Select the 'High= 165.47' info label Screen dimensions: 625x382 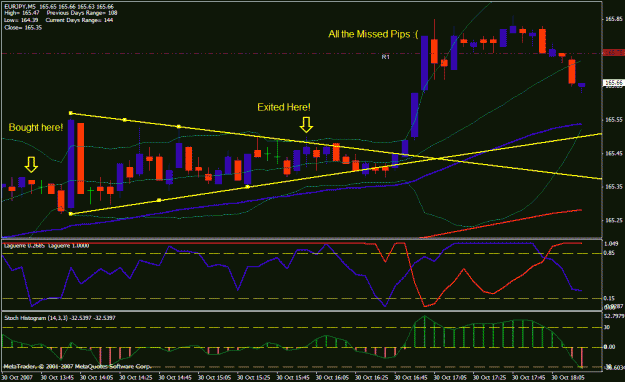22,13
